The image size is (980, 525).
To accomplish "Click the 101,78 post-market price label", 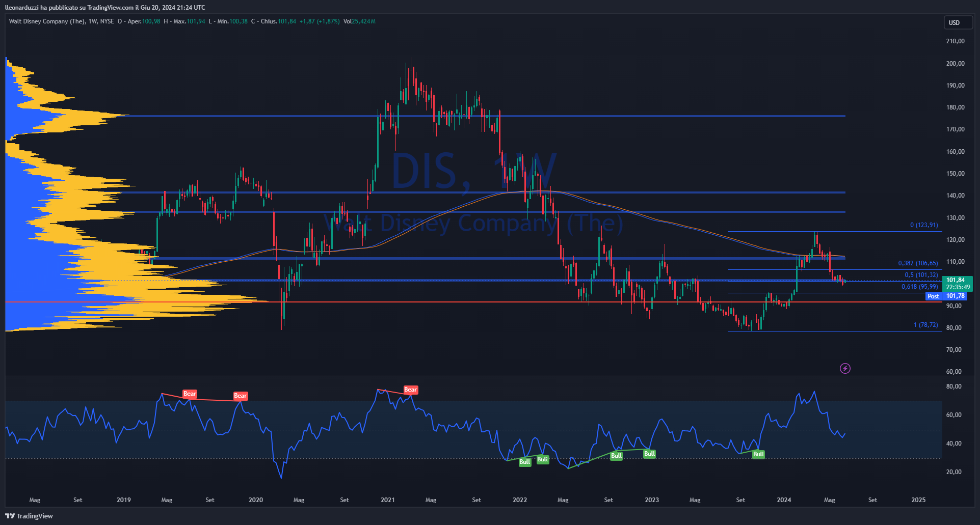I will [956, 296].
